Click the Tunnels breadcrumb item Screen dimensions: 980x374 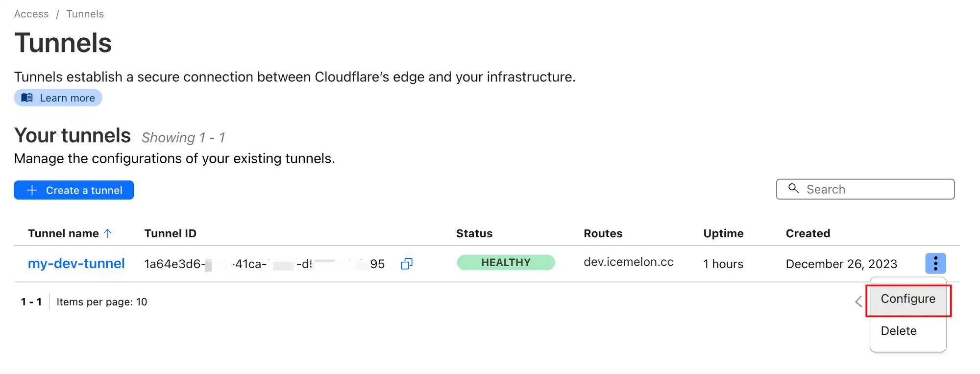pos(85,14)
